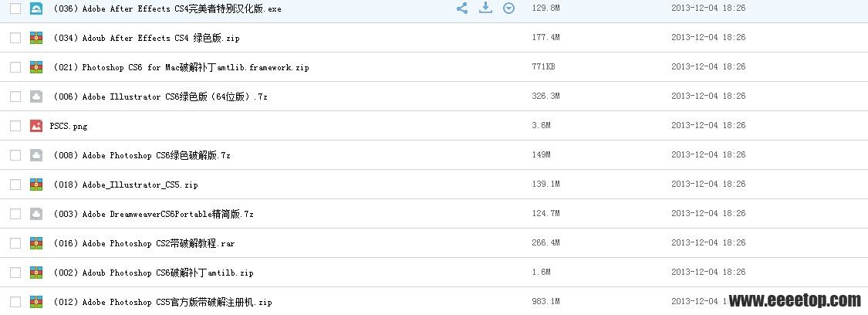Click the 149M size value
The image size is (868, 315).
click(542, 155)
